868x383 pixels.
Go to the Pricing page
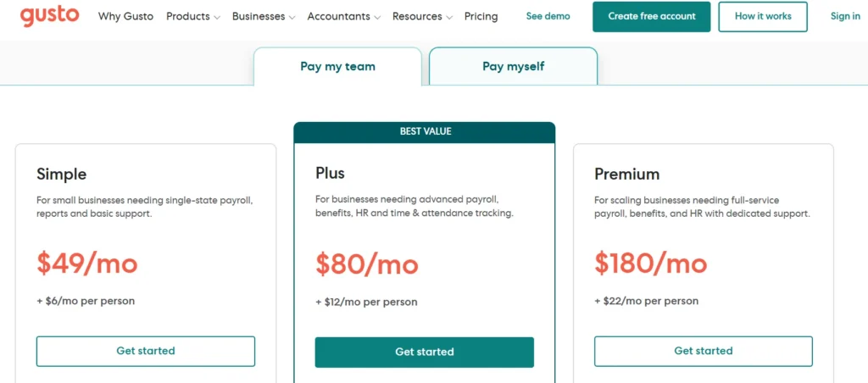point(481,16)
